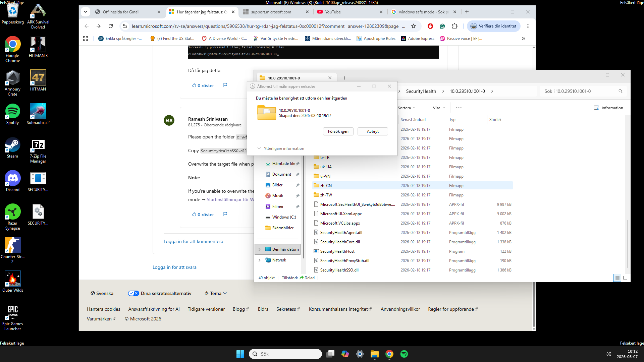Open the Sortera dropdown in Explorer
Screen dimensions: 644x362
407,108
